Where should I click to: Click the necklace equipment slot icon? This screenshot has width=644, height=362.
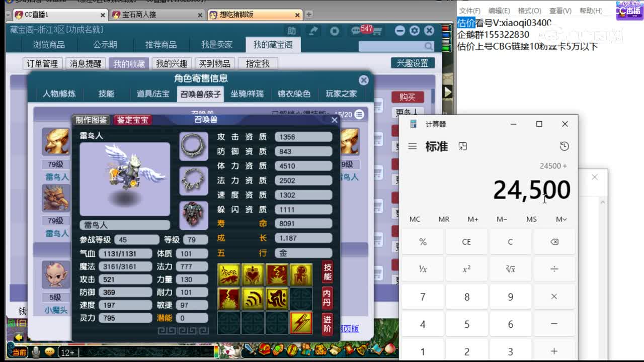tap(194, 181)
